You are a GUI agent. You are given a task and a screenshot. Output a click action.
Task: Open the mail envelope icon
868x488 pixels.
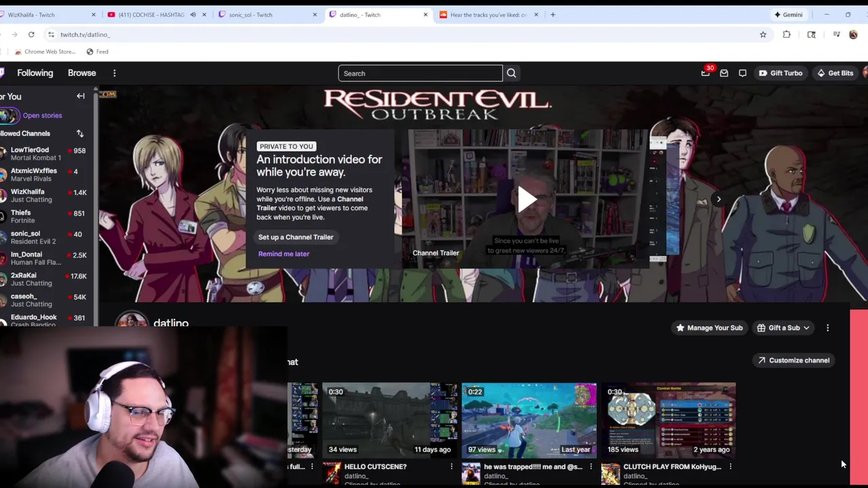click(x=724, y=73)
